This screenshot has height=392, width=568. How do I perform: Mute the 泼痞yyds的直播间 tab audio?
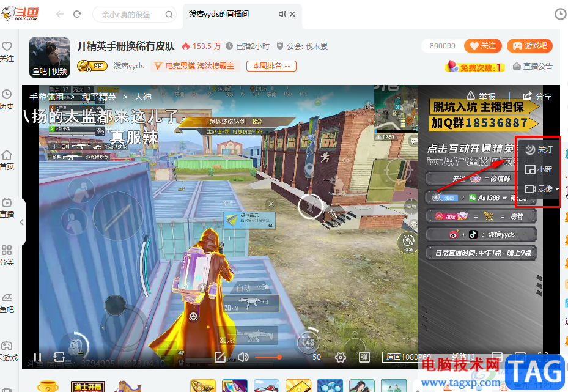[x=282, y=14]
